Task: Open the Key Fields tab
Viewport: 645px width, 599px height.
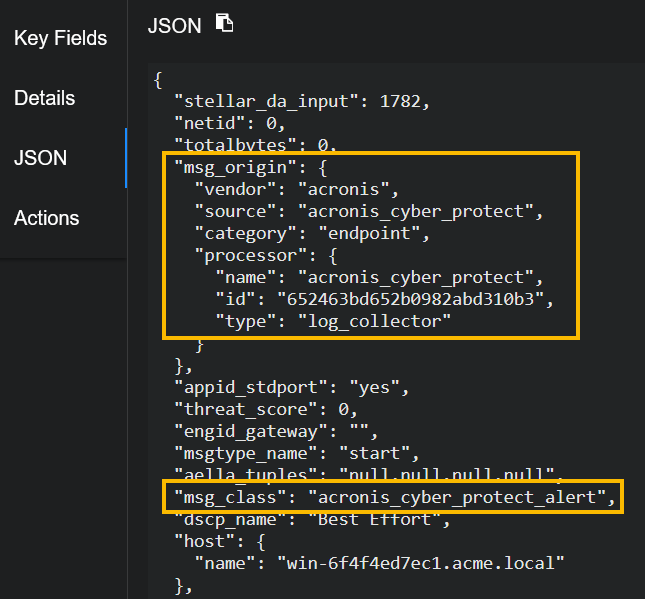Action: (x=60, y=39)
